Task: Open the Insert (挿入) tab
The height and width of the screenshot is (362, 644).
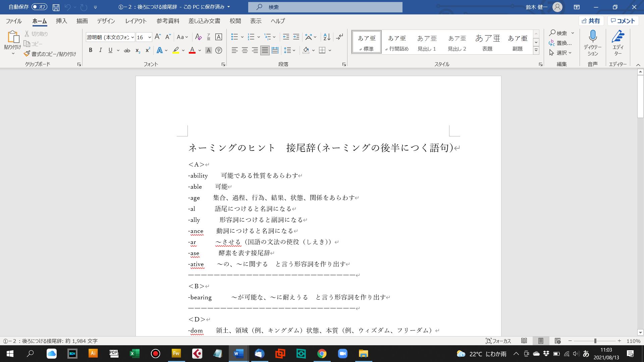Action: [61, 21]
